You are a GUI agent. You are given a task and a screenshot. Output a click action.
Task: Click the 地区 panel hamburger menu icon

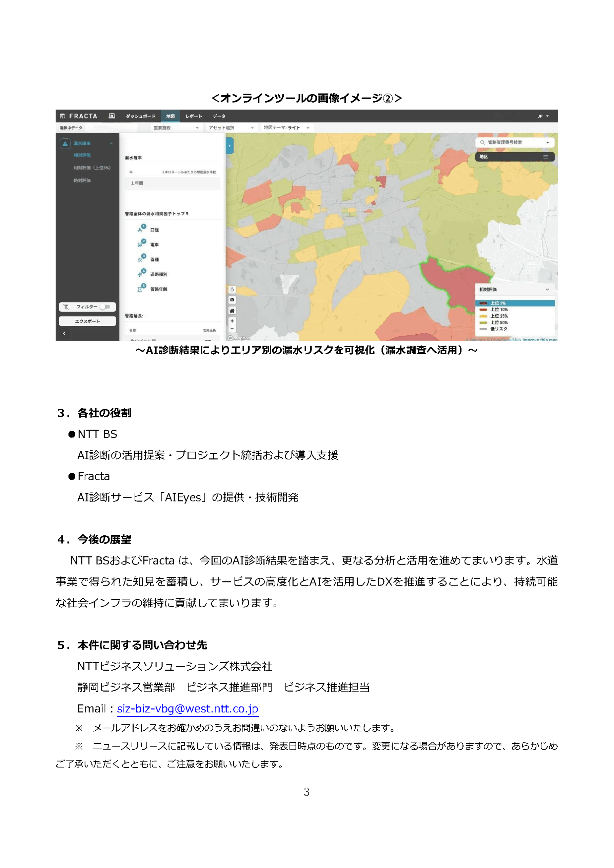tap(546, 157)
